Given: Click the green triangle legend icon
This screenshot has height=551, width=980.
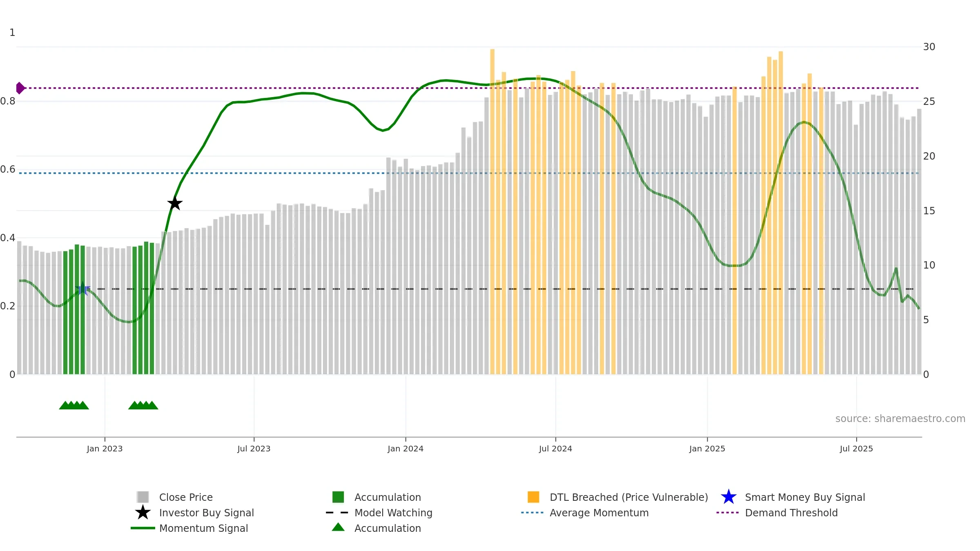Looking at the screenshot, I should tap(338, 527).
